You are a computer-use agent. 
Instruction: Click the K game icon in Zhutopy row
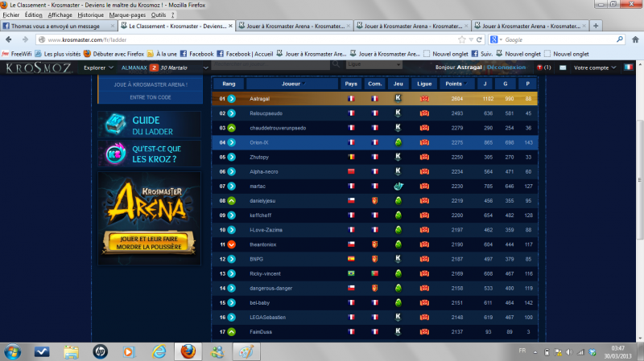pyautogui.click(x=398, y=157)
